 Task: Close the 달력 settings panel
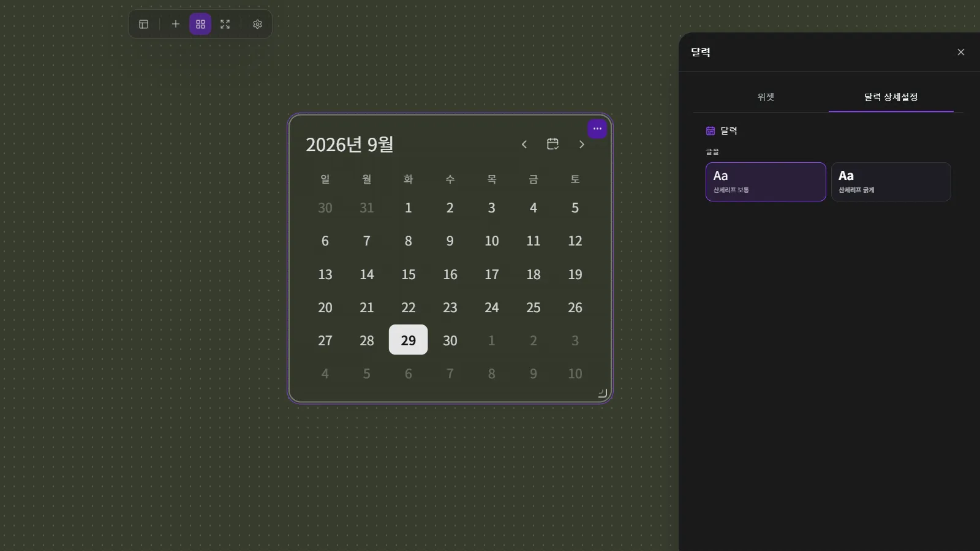pyautogui.click(x=961, y=52)
